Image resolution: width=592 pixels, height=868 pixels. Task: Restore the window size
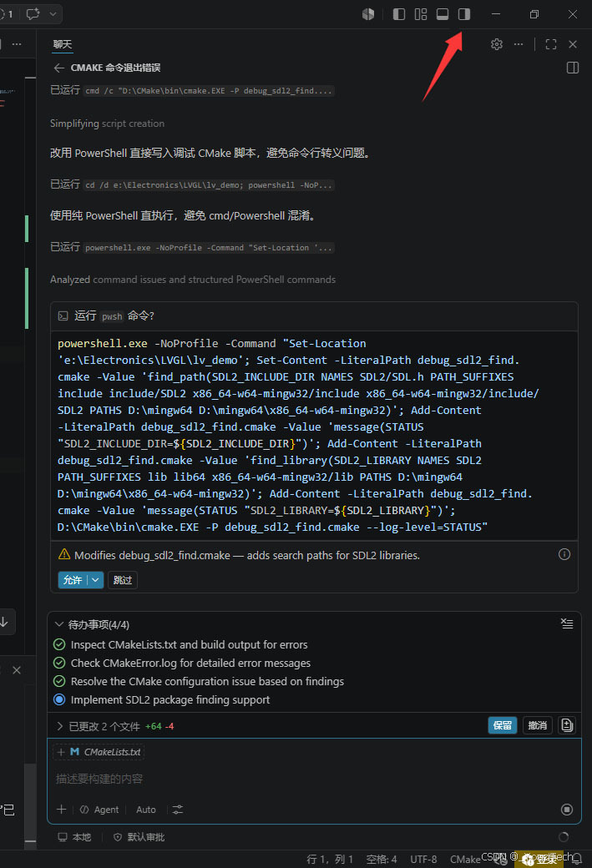pyautogui.click(x=534, y=14)
